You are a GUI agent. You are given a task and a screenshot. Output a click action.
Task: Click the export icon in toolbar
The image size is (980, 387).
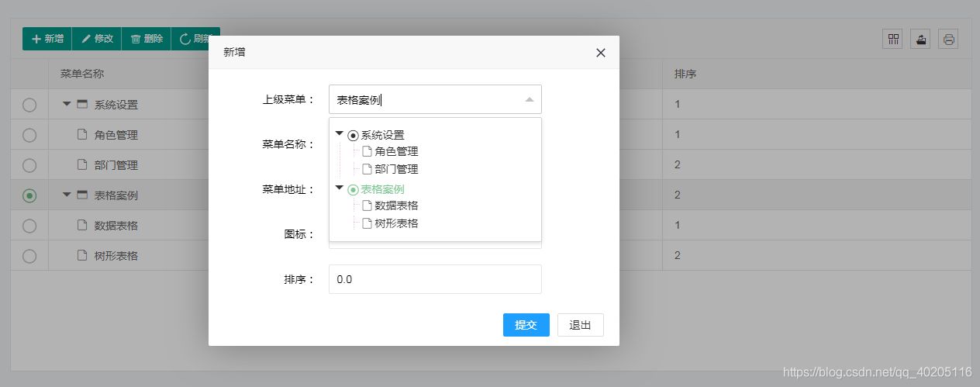(x=920, y=39)
